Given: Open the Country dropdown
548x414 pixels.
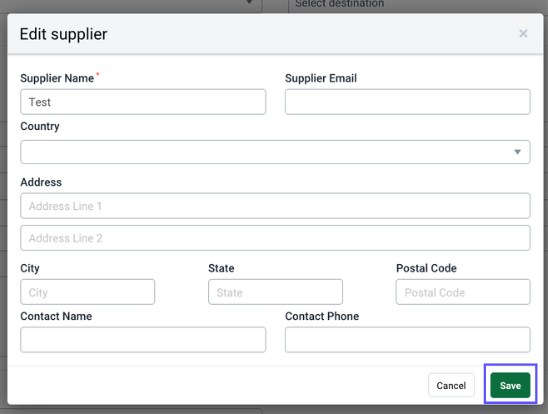Looking at the screenshot, I should click(x=275, y=152).
